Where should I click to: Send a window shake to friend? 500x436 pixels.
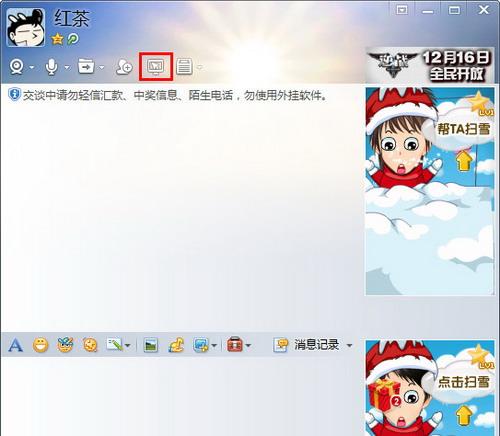90,345
